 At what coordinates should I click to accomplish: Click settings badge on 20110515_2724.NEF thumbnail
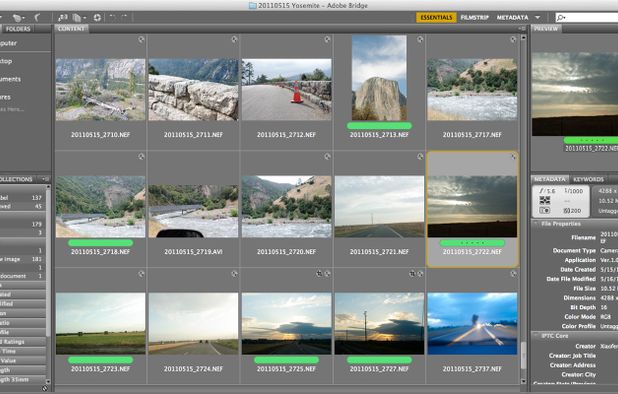(x=234, y=273)
